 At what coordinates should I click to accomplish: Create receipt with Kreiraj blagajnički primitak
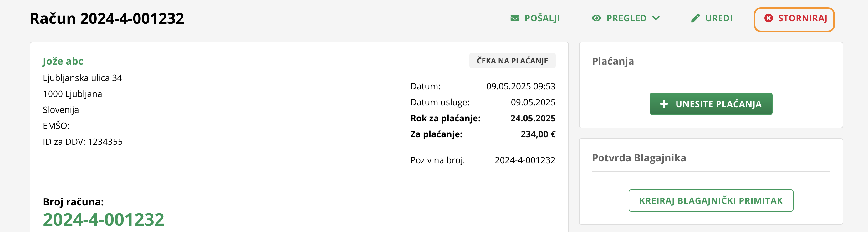point(711,201)
